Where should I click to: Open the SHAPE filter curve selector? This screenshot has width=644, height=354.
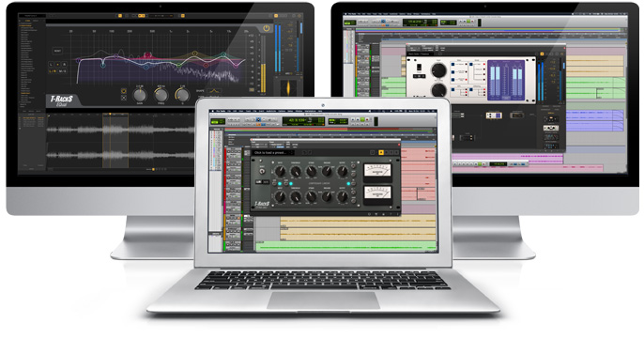[x=214, y=91]
